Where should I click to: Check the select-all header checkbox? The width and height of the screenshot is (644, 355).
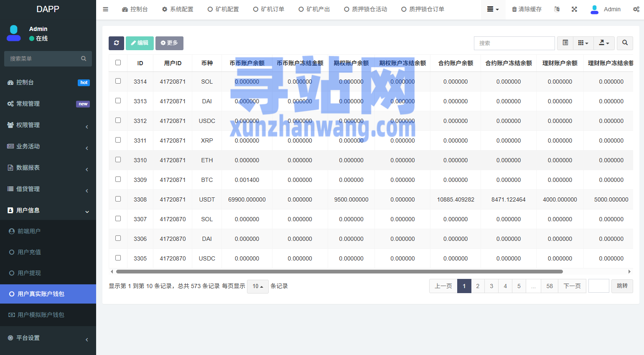coord(118,63)
